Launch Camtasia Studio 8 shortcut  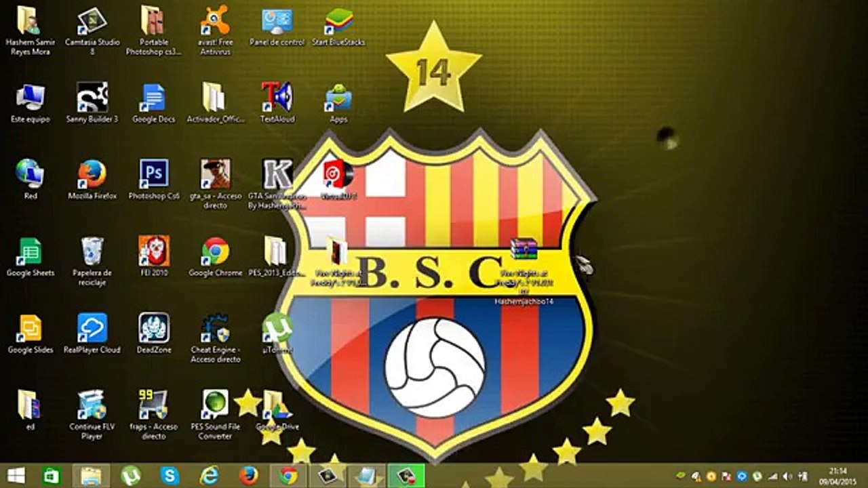(92, 30)
